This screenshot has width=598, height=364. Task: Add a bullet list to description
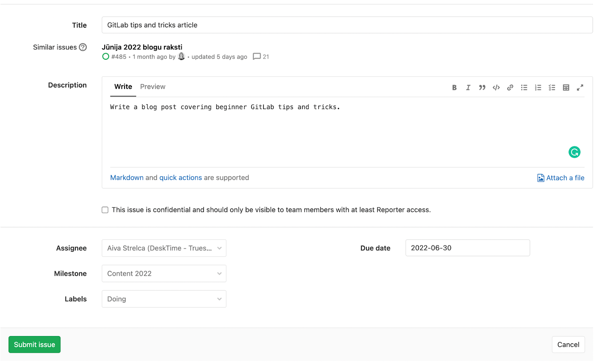[524, 87]
